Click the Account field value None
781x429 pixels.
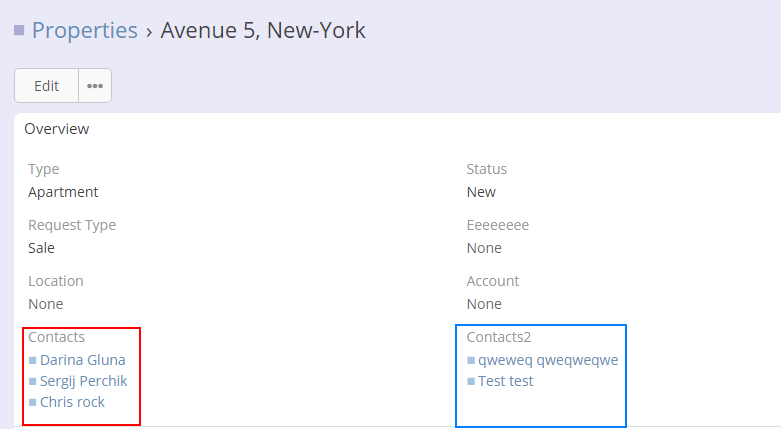point(484,304)
